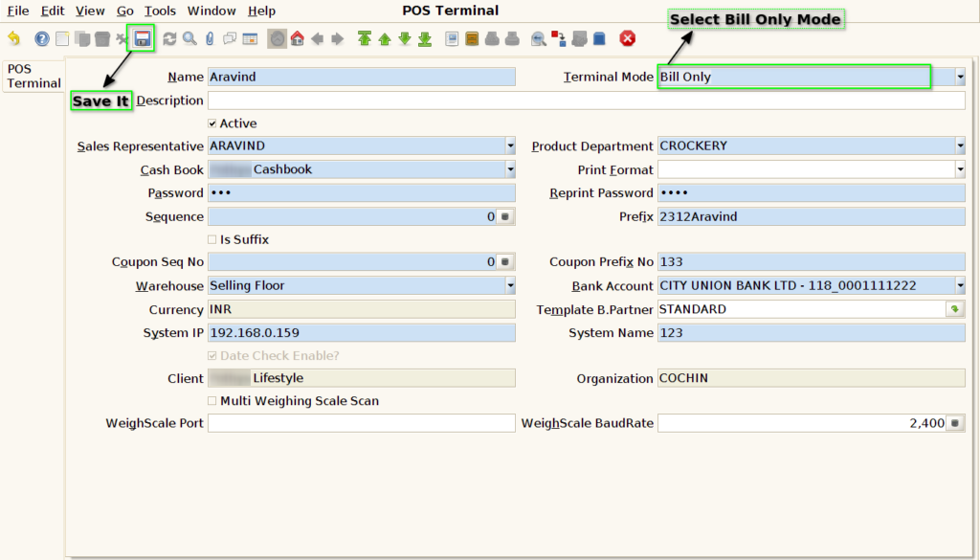Open the Print Format dropdown
The image size is (980, 560).
960,169
